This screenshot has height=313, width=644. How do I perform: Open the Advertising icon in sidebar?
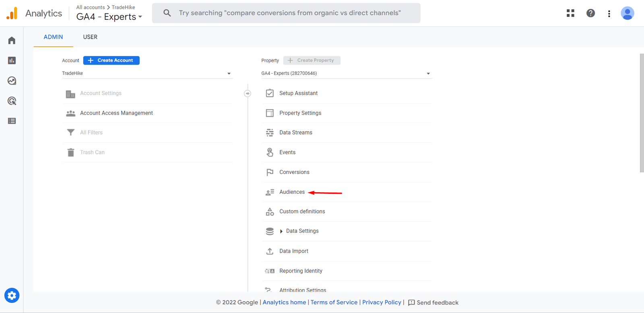(x=12, y=101)
